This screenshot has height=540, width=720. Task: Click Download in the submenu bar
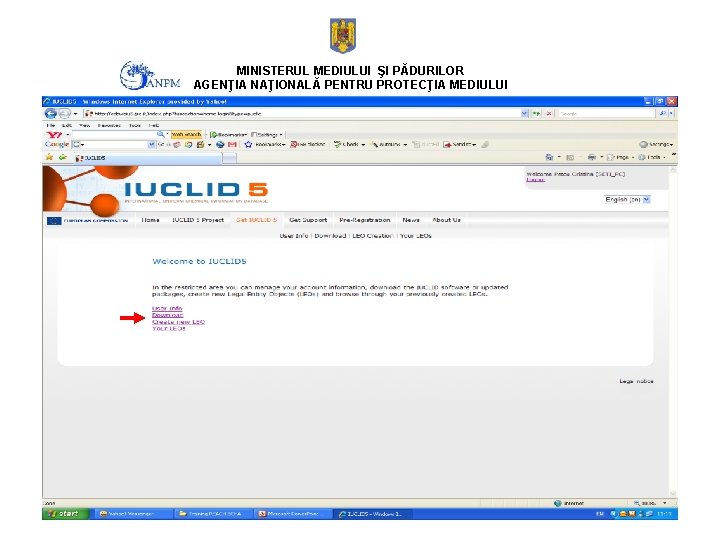coord(330,236)
